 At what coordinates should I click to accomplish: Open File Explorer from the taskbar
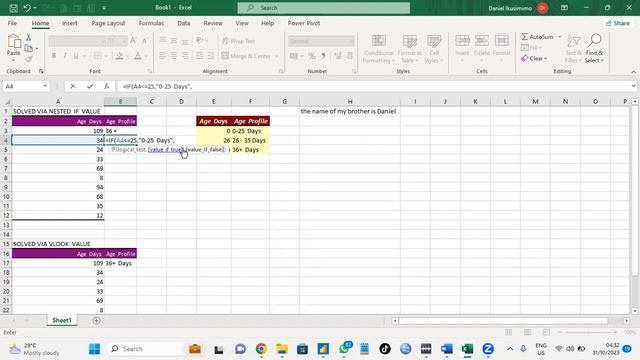[282, 349]
